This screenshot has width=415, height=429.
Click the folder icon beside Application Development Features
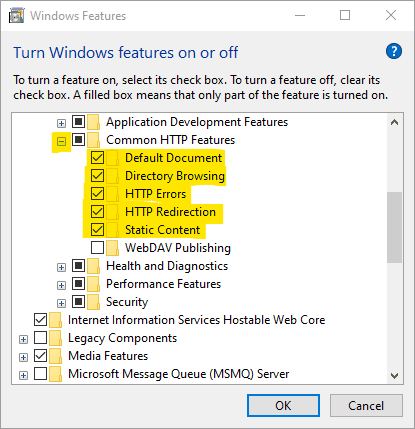tap(94, 122)
